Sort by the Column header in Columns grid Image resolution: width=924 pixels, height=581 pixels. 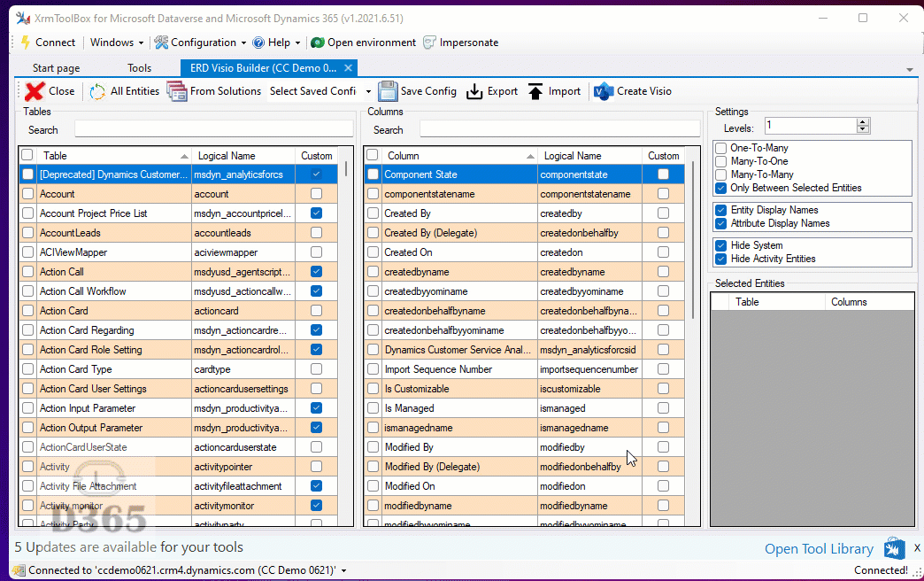(458, 156)
